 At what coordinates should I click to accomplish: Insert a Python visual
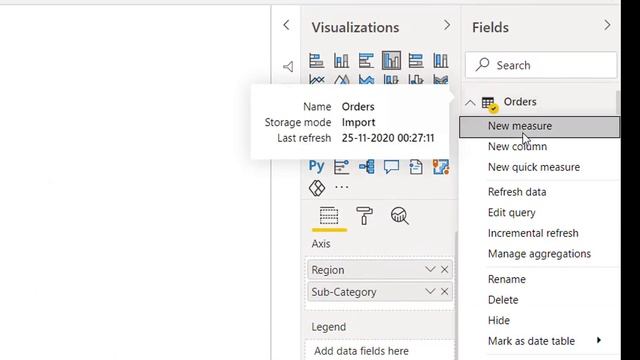pyautogui.click(x=316, y=166)
